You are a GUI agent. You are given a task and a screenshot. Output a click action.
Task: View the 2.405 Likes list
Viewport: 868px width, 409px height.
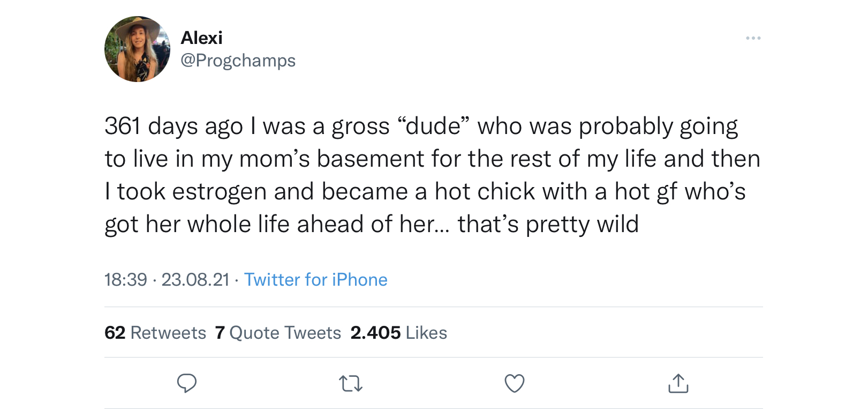(x=398, y=333)
